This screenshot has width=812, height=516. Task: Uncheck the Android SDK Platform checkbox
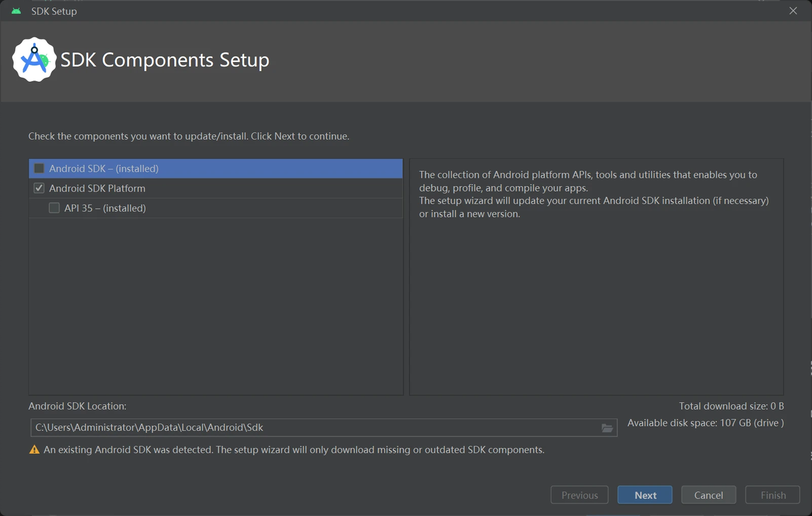point(40,188)
